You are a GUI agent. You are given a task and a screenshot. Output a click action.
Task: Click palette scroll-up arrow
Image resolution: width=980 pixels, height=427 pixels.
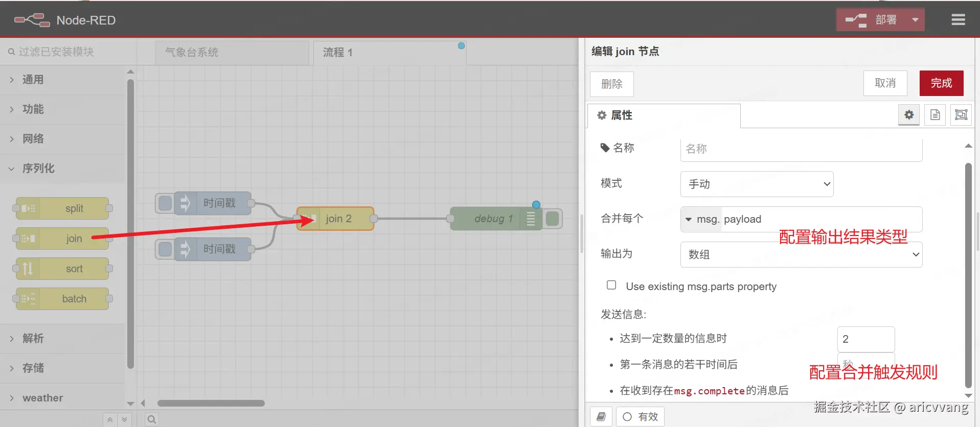[x=130, y=72]
